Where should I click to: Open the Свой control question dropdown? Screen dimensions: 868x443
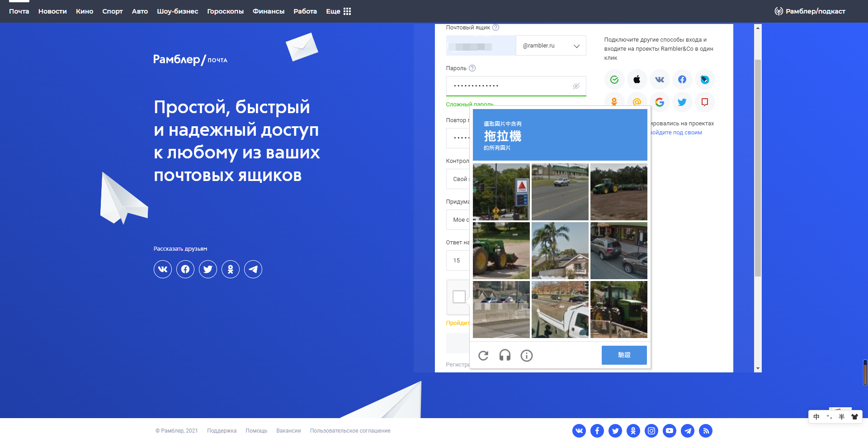[x=458, y=179]
